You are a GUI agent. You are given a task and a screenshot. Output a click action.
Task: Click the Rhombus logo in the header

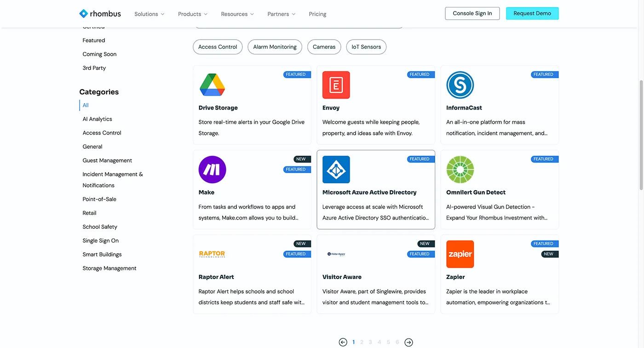[x=100, y=14]
